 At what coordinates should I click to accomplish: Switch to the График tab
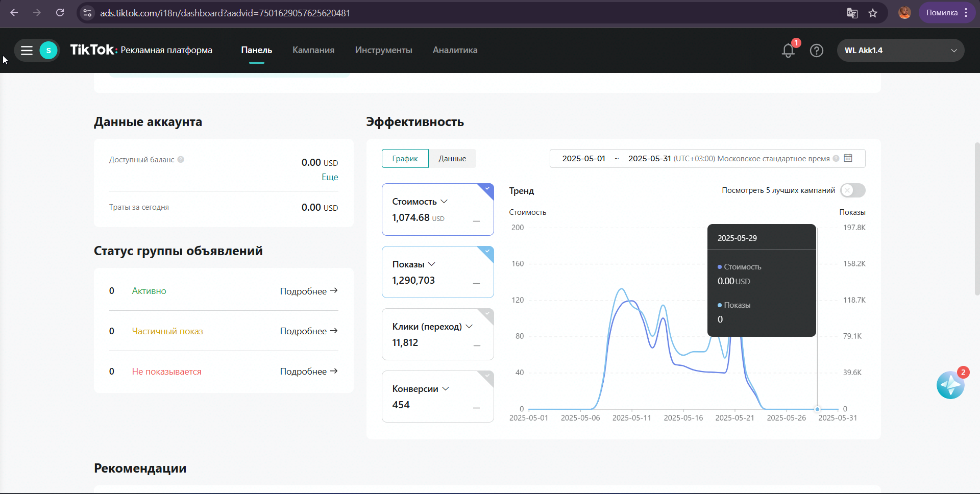pyautogui.click(x=405, y=159)
